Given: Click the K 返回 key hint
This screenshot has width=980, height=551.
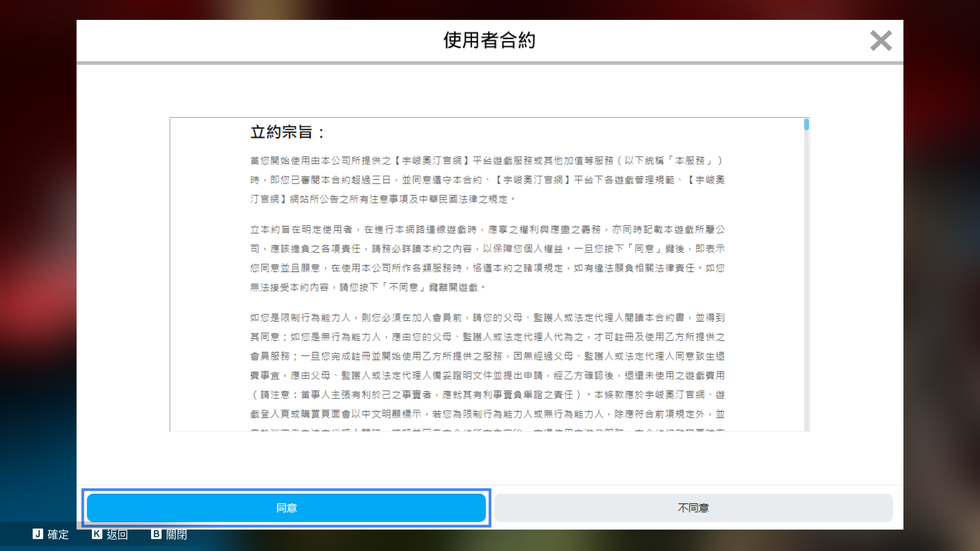Looking at the screenshot, I should pyautogui.click(x=110, y=534).
